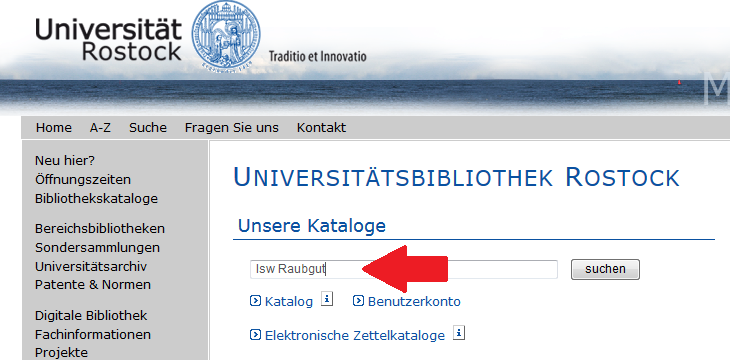The height and width of the screenshot is (360, 730).
Task: Open the A-Z index menu
Action: 100,128
